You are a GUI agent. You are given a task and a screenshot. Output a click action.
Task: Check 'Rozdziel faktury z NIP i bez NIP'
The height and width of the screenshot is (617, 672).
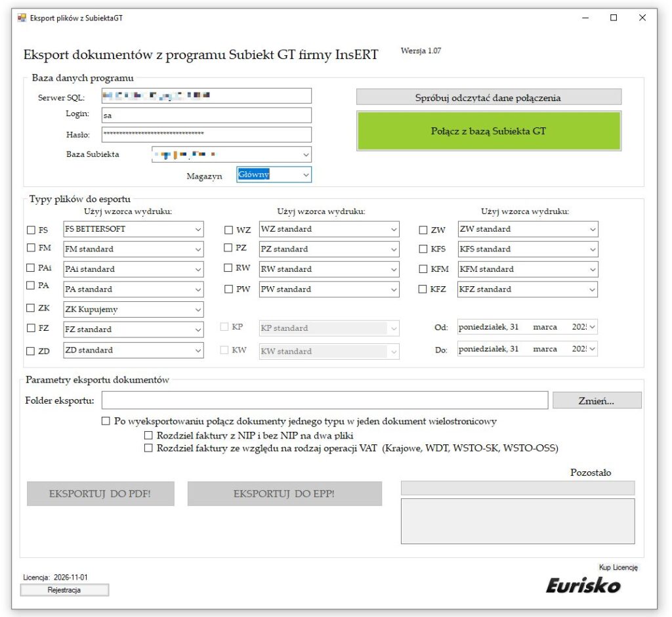148,436
